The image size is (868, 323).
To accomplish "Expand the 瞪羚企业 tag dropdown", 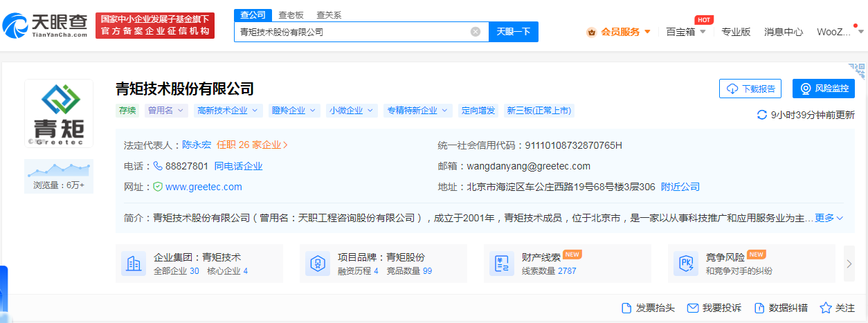I will [294, 110].
